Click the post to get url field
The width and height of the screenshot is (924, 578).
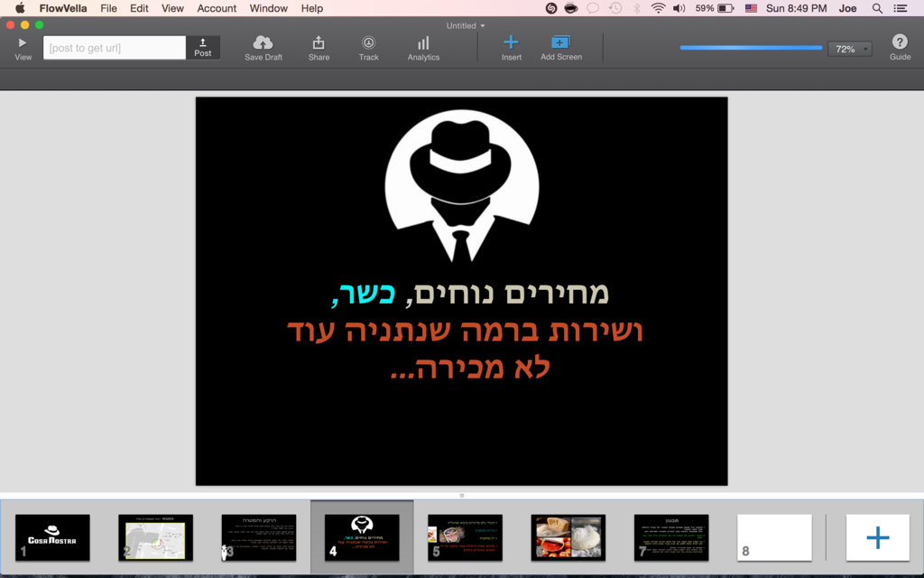[x=115, y=48]
